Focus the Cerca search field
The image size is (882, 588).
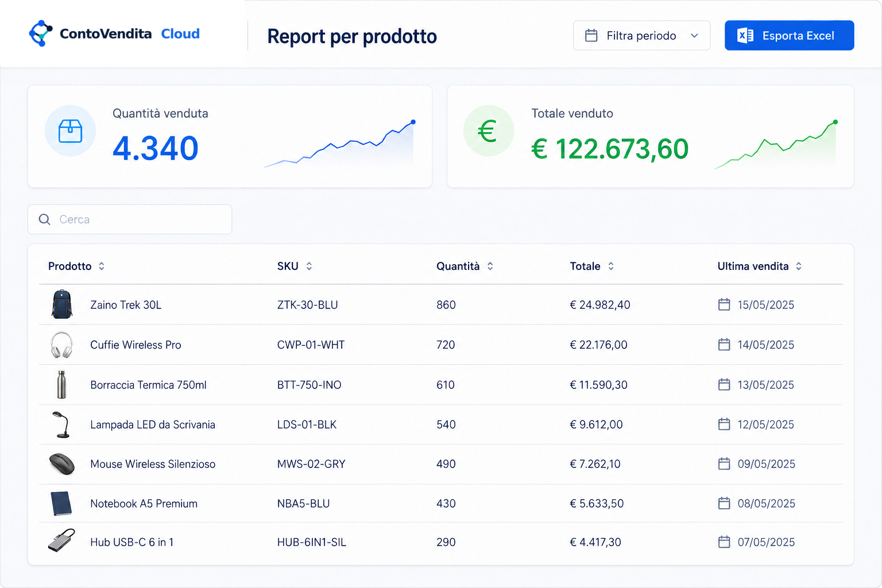click(x=130, y=219)
